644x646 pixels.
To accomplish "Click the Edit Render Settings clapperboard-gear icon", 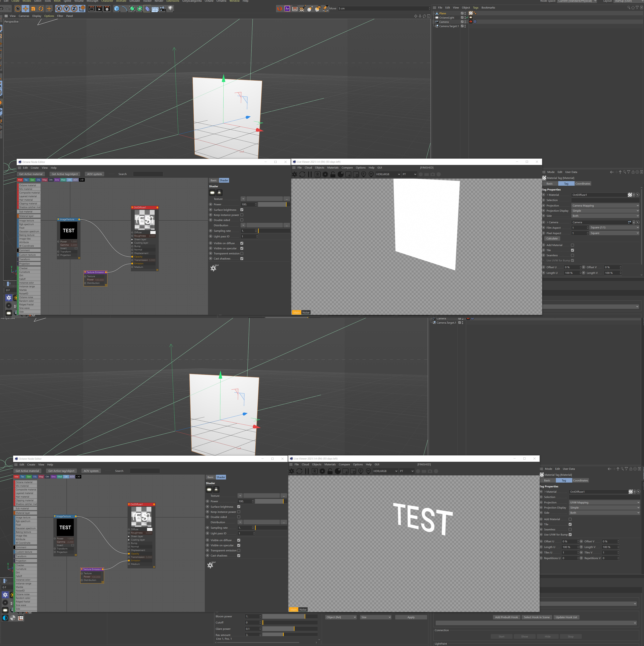I will [107, 9].
